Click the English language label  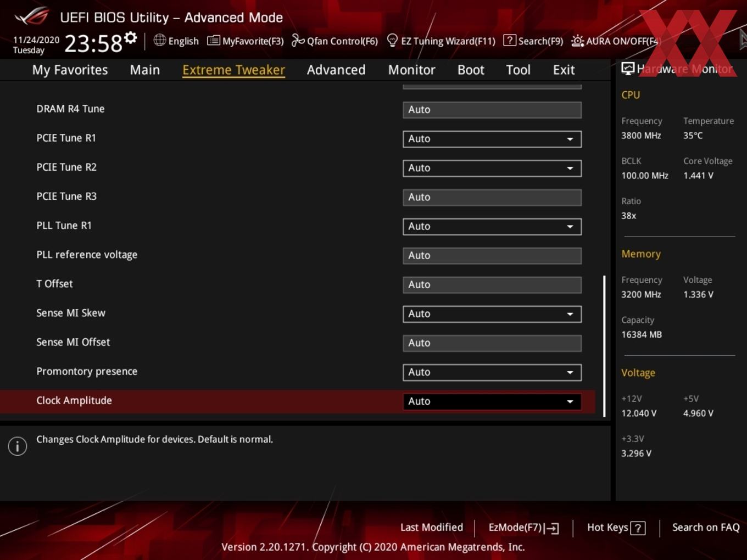tap(183, 41)
